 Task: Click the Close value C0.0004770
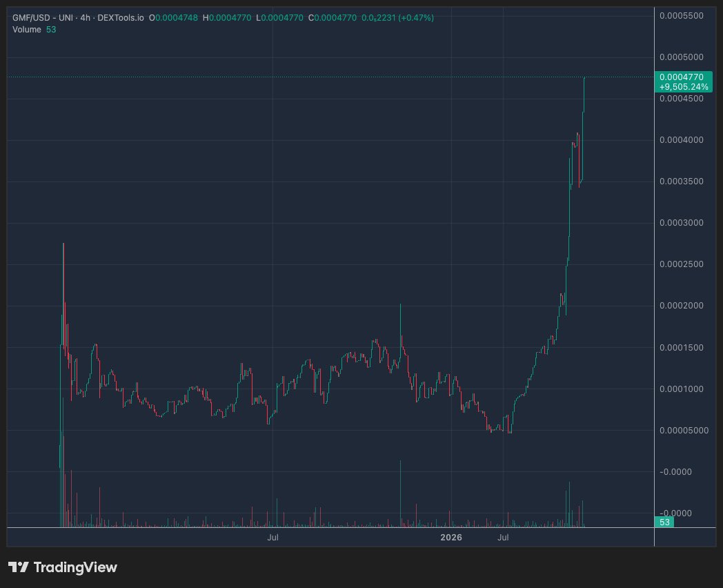332,18
